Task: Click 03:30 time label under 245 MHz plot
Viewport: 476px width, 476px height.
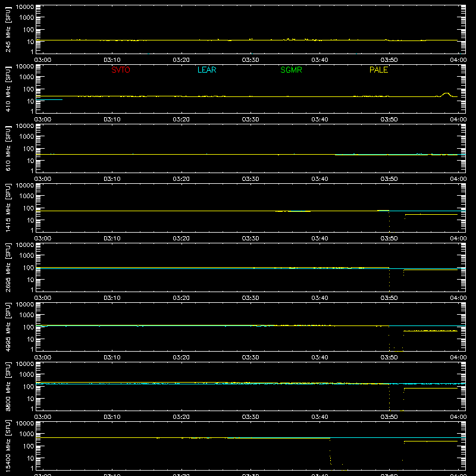Action: 250,60
